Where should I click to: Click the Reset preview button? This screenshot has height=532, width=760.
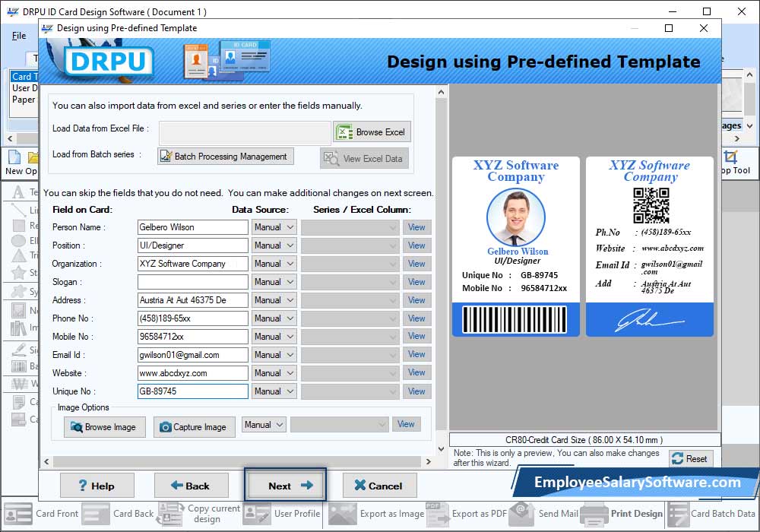[x=691, y=458]
